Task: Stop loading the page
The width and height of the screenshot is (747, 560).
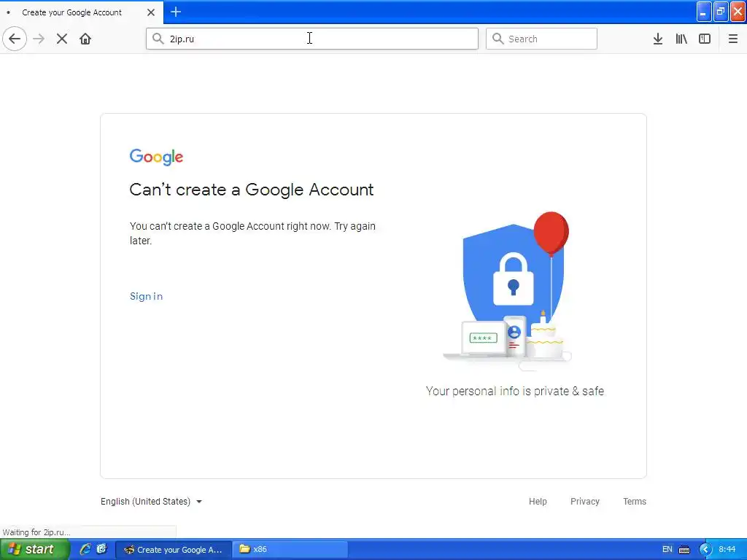Action: [x=62, y=39]
